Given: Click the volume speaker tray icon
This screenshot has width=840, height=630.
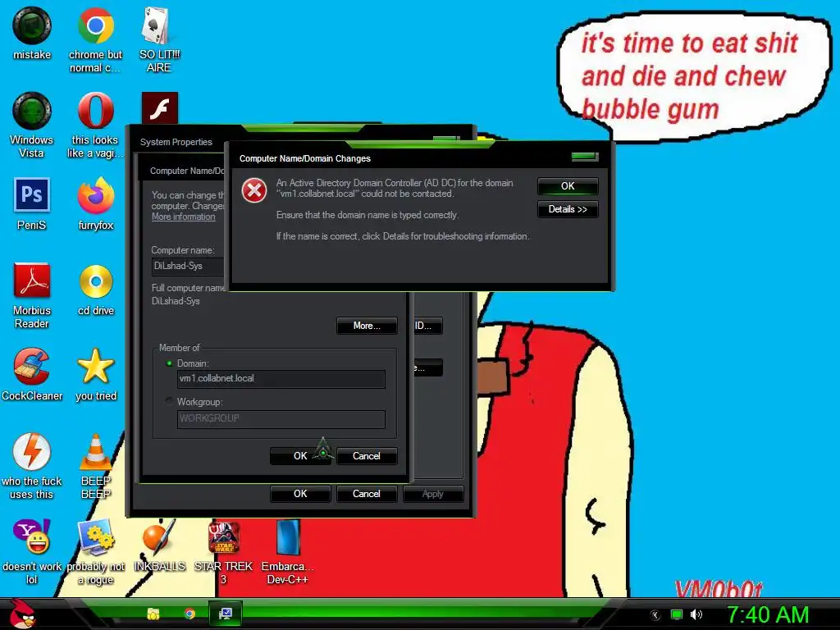Looking at the screenshot, I should pos(696,614).
